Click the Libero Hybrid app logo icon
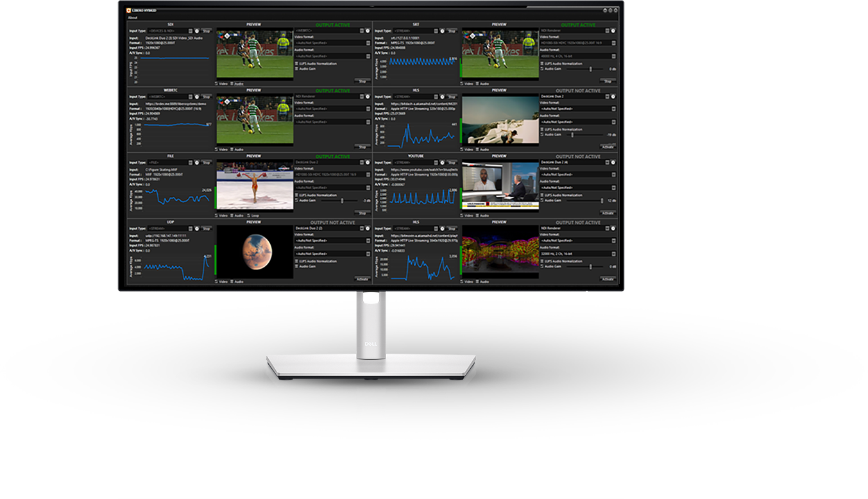868x499 pixels. coord(129,10)
